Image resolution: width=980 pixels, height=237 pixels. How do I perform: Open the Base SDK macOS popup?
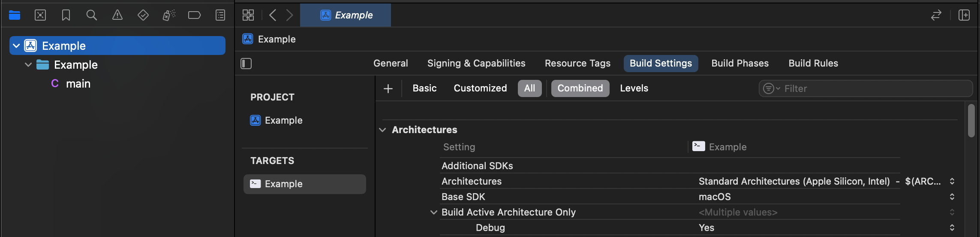click(x=952, y=197)
